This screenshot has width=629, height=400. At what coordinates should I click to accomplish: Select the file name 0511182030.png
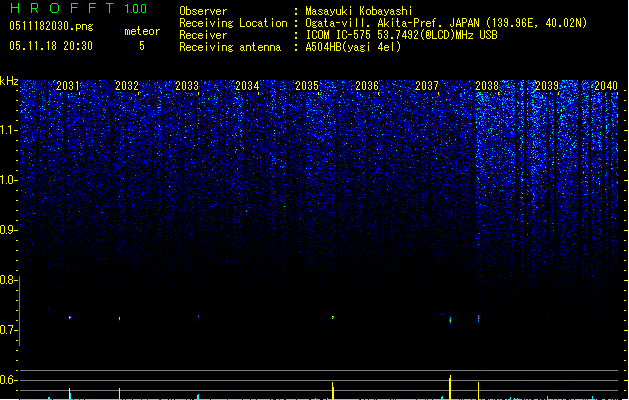[x=51, y=26]
